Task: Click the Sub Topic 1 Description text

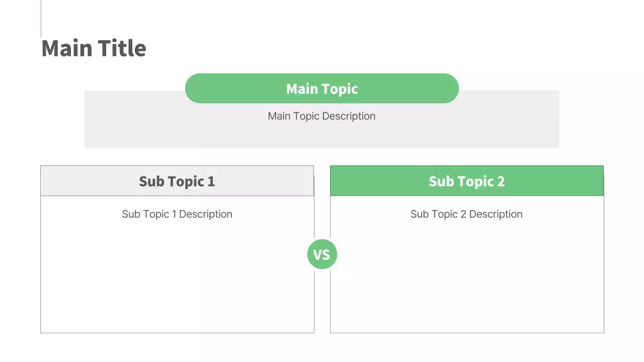Action: coord(177,214)
